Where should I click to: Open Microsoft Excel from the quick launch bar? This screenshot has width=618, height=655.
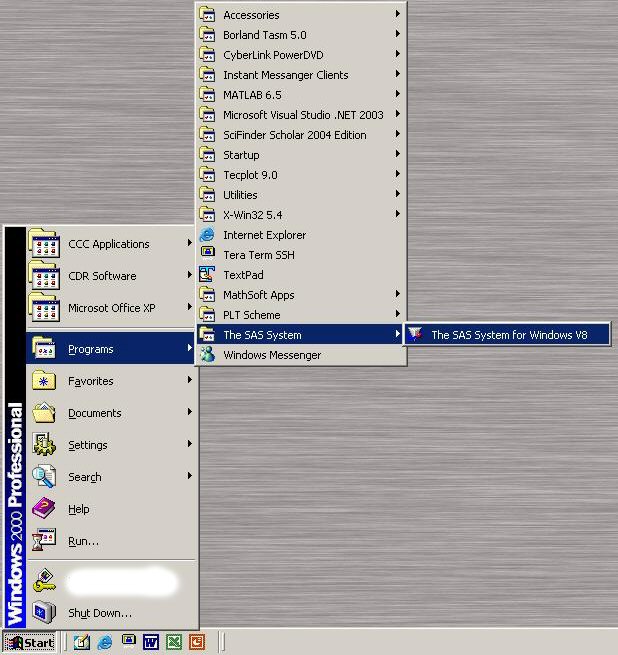click(x=173, y=642)
